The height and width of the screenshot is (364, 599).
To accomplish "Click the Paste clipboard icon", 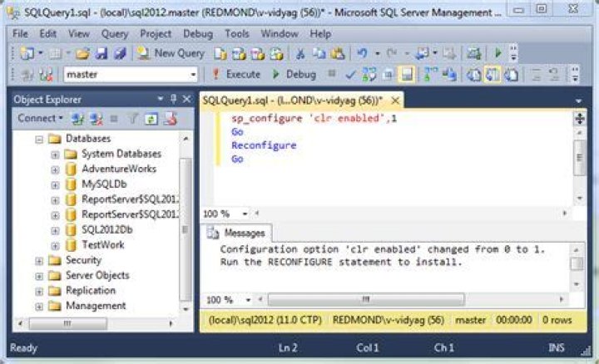I will click(x=337, y=53).
